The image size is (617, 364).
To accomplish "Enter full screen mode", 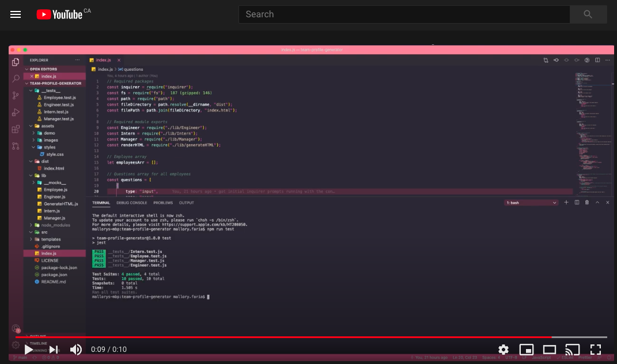I will tap(595, 350).
